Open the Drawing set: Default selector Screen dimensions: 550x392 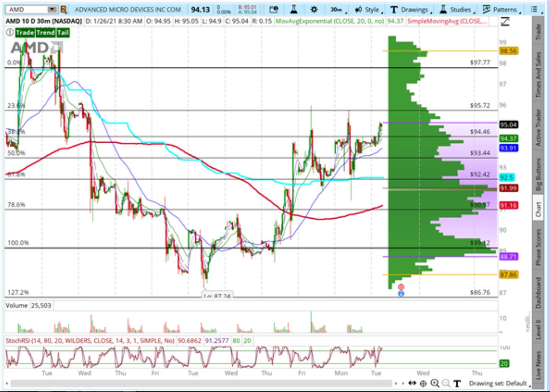click(499, 383)
